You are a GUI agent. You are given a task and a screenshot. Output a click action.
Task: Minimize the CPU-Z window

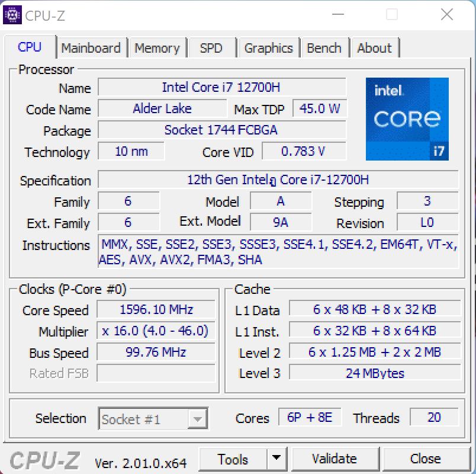tap(338, 14)
